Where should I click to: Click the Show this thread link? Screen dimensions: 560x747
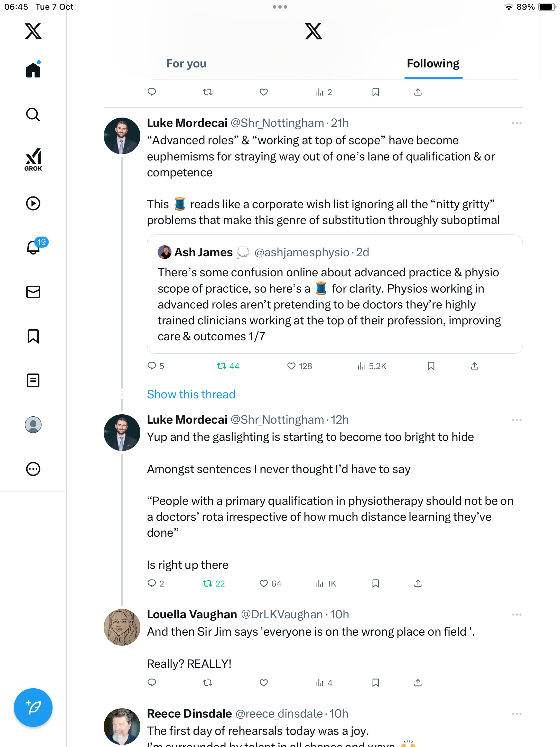[191, 394]
